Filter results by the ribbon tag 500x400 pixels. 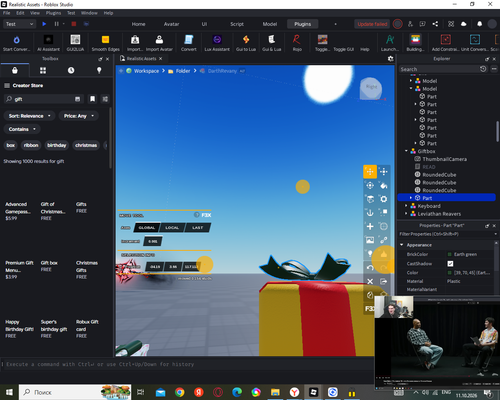[x=31, y=145]
